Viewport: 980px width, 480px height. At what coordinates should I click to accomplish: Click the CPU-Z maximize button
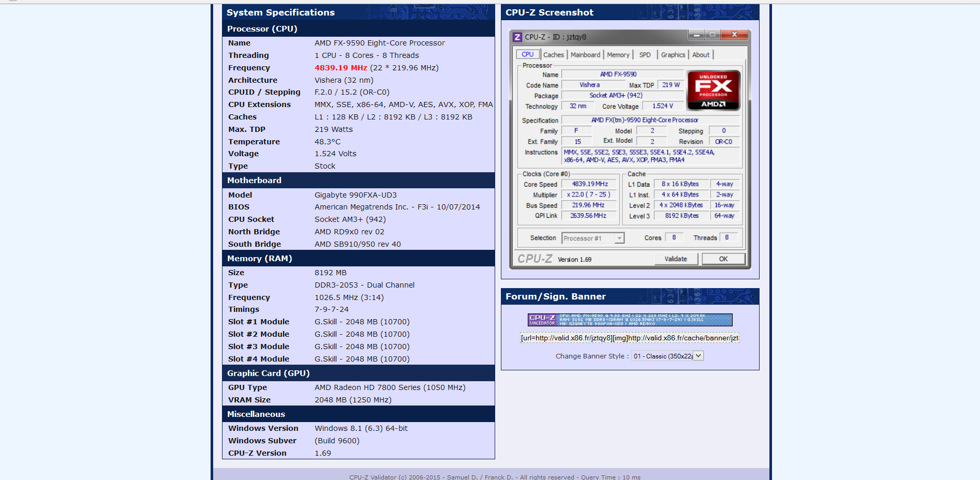(x=712, y=35)
